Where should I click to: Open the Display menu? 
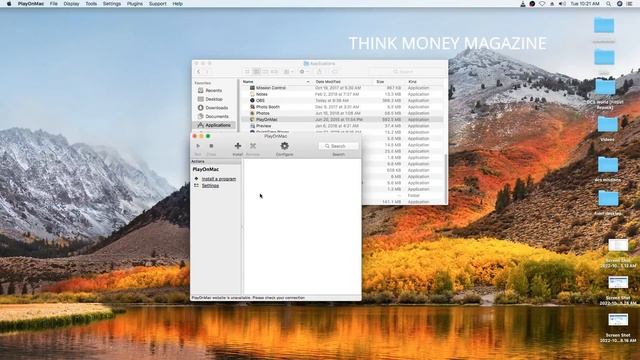71,4
